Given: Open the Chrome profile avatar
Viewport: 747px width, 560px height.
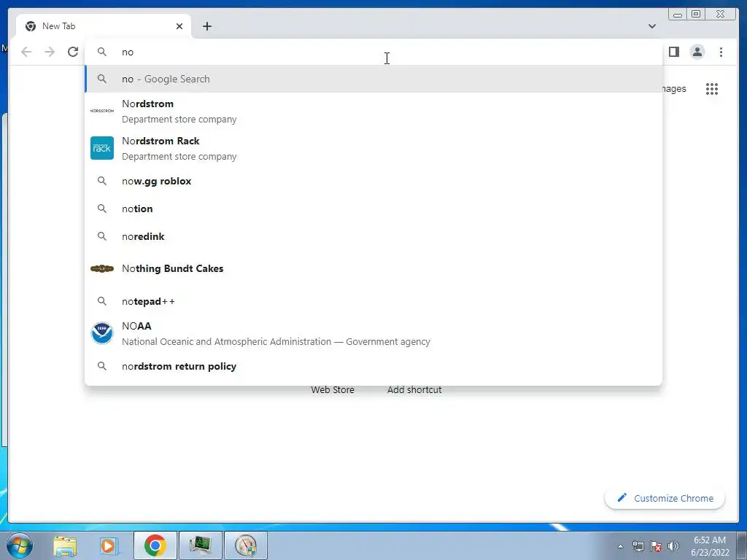Looking at the screenshot, I should click(697, 52).
